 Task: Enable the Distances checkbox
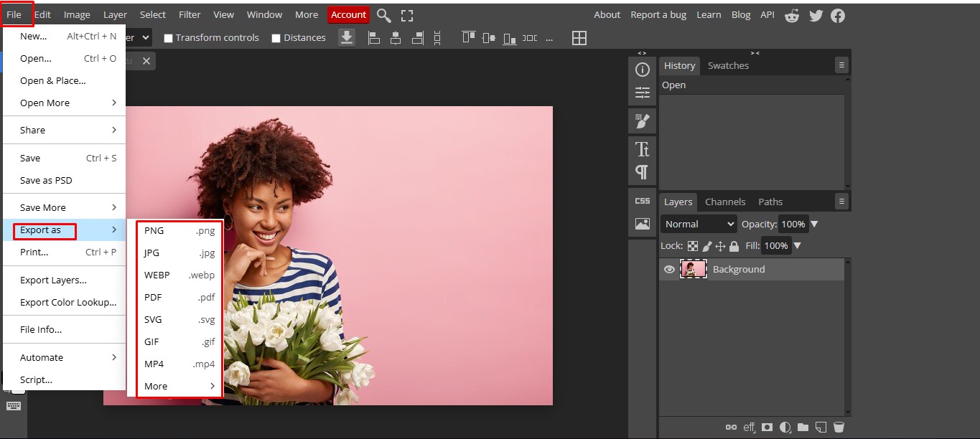point(276,37)
